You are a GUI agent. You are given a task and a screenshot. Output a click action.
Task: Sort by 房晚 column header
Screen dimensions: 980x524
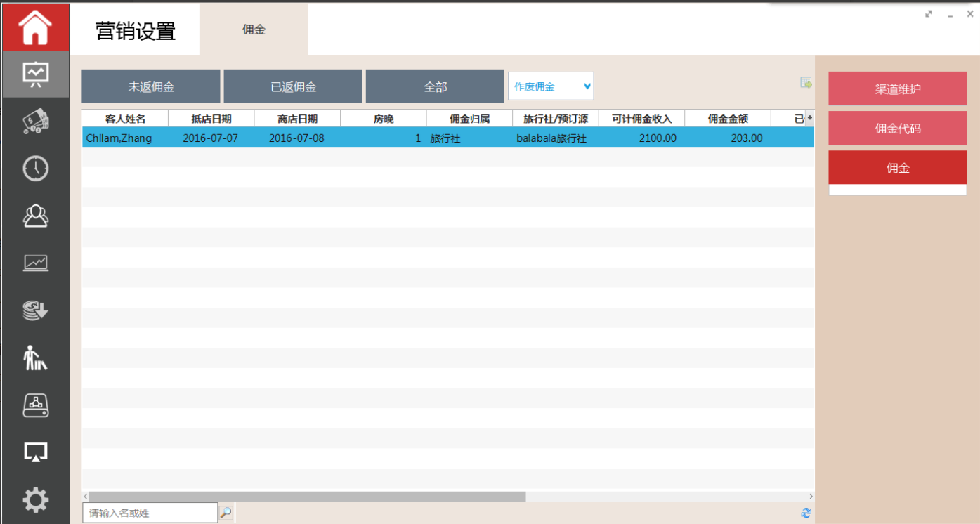click(x=384, y=119)
